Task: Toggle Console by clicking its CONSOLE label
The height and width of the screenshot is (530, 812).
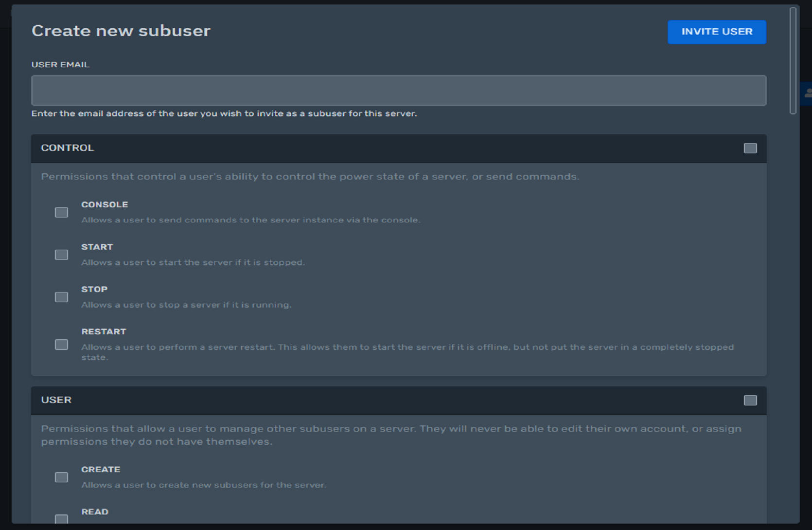Action: point(105,204)
